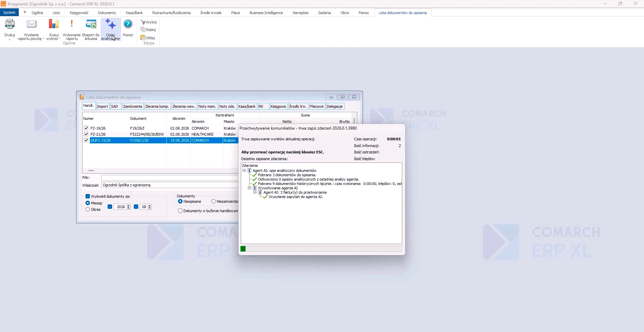644x332 pixels.
Task: Toggle the checkbox beside month 08
Action: coord(136,207)
